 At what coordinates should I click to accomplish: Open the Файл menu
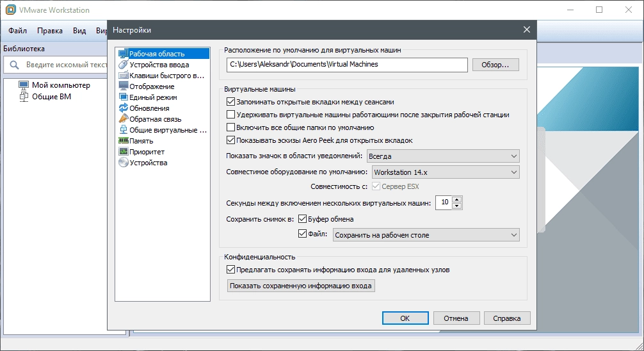pos(18,31)
